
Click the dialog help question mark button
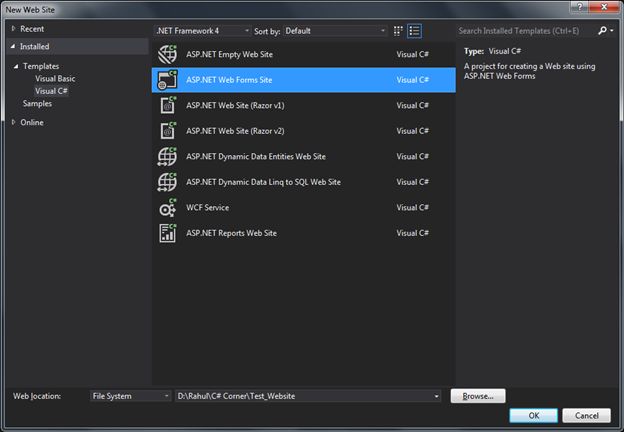click(x=579, y=6)
